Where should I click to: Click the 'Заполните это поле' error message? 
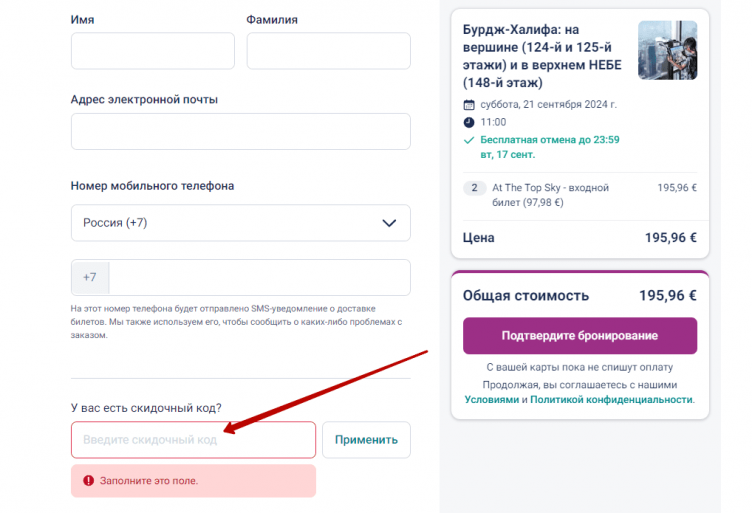(x=149, y=481)
